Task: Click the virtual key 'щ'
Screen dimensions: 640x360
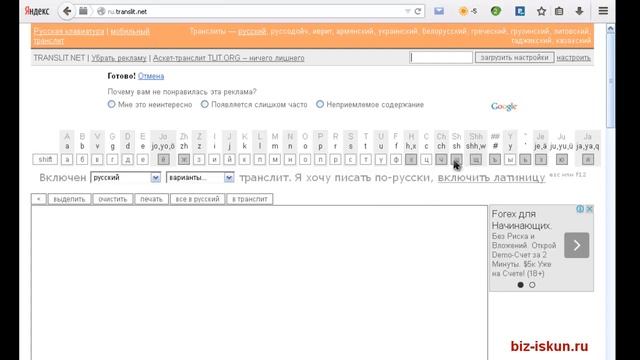Action: [x=476, y=160]
